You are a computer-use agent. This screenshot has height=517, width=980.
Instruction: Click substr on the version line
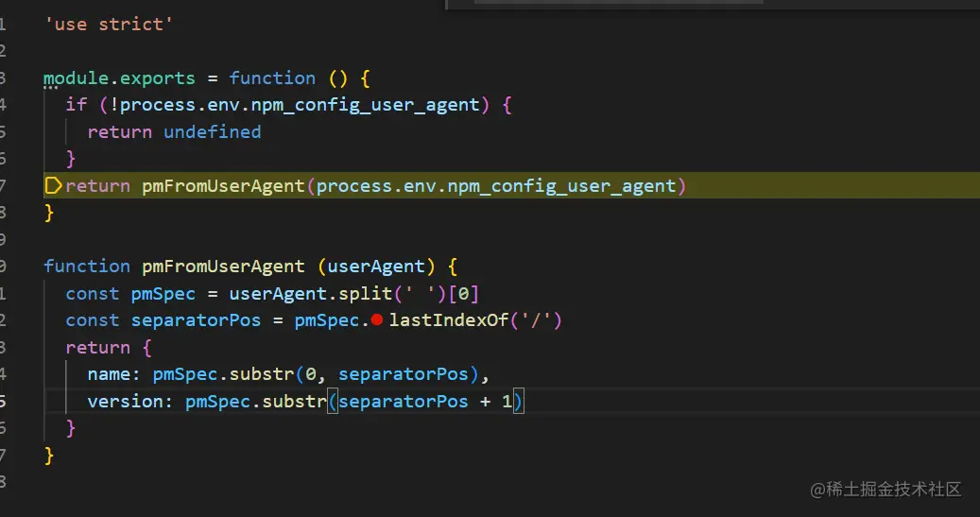(294, 402)
